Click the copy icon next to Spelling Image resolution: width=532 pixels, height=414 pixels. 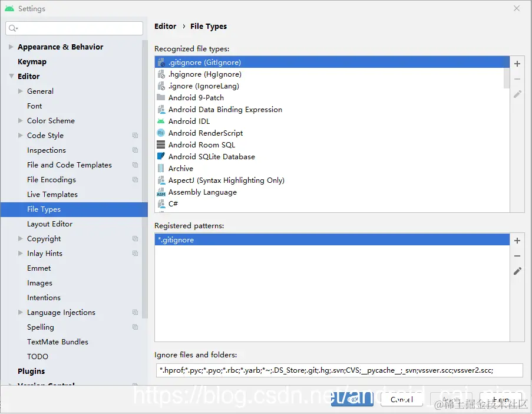pos(135,327)
